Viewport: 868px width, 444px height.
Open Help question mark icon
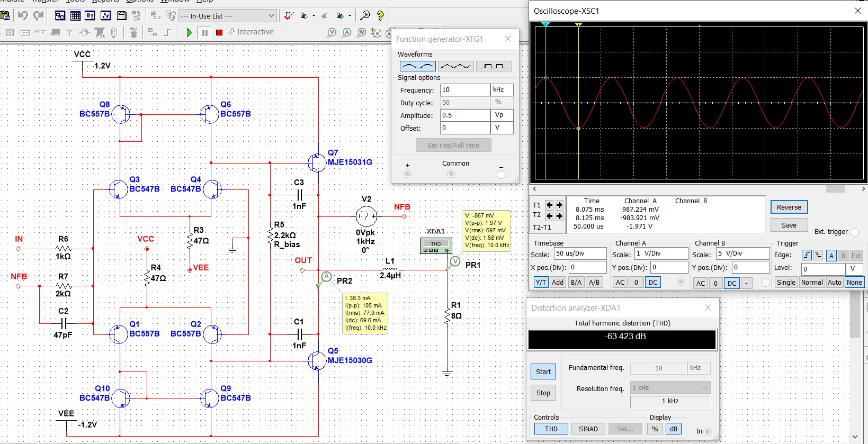tap(380, 16)
